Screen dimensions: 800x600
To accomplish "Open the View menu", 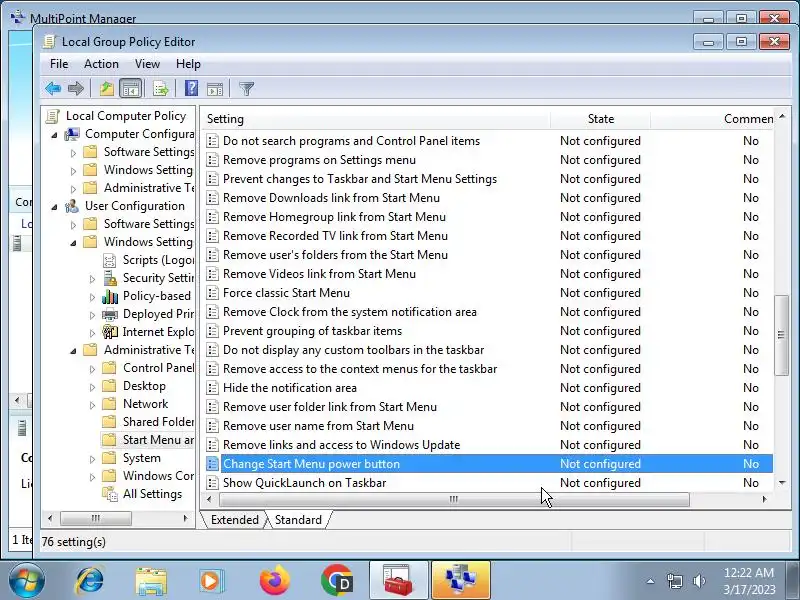I will (x=147, y=64).
